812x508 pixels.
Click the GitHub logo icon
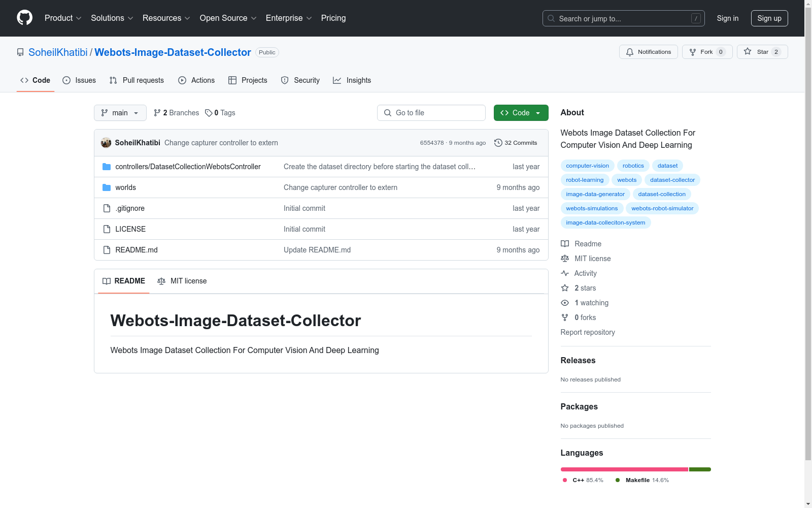click(x=24, y=18)
